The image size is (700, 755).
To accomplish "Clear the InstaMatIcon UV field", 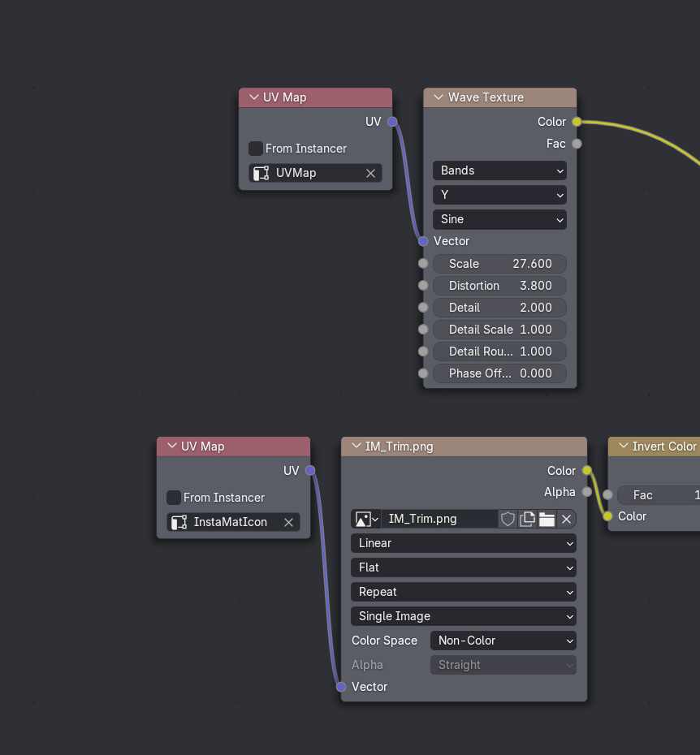I will [x=288, y=522].
